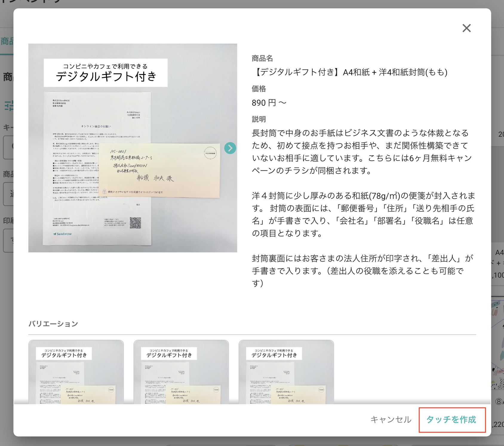Select the first variation thumbnail
Screen dimensions: 504x446
point(76,372)
